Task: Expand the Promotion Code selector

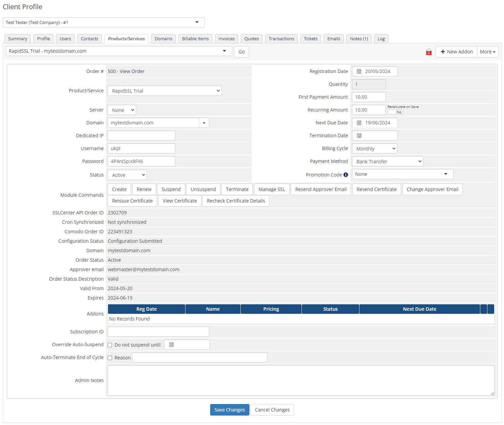Action: [x=446, y=174]
